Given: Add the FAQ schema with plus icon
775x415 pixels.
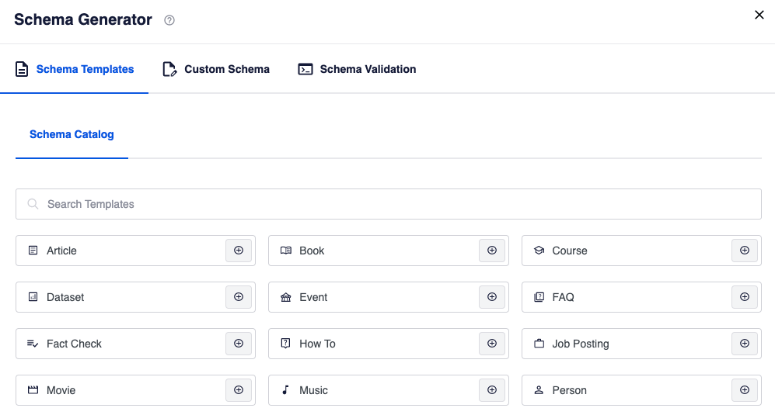Looking at the screenshot, I should tap(744, 297).
